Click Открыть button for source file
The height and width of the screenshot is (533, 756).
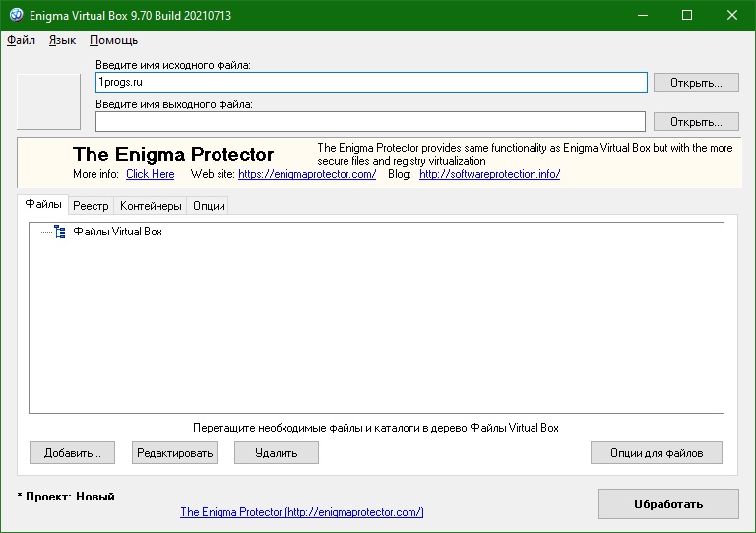696,83
